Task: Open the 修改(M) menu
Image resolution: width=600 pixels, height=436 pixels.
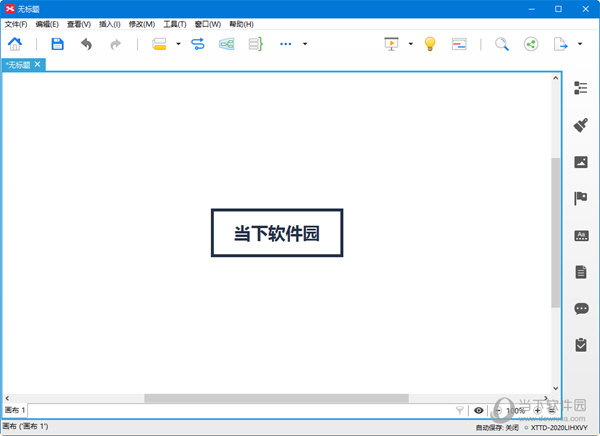Action: pyautogui.click(x=142, y=24)
